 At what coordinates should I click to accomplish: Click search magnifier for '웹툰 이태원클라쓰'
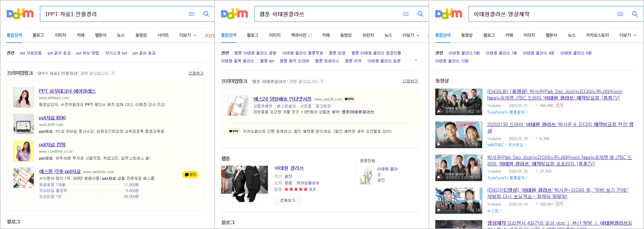[x=420, y=14]
